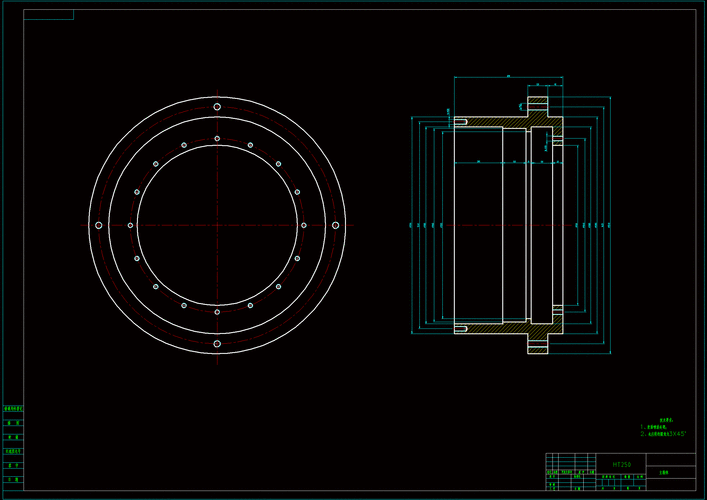Viewport: 707px width, 500px height.
Task: Select the top bolt hole on outer flange
Action: (x=217, y=107)
